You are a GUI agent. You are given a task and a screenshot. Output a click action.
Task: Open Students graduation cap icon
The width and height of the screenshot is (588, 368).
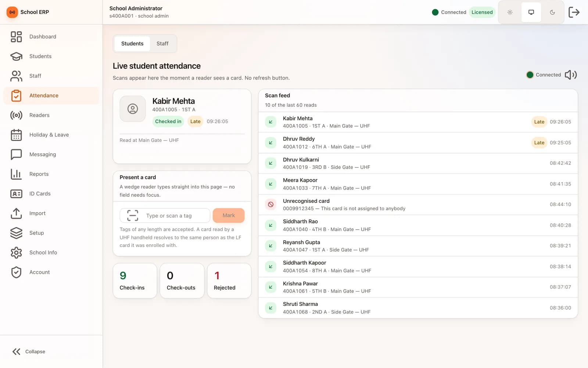click(16, 56)
